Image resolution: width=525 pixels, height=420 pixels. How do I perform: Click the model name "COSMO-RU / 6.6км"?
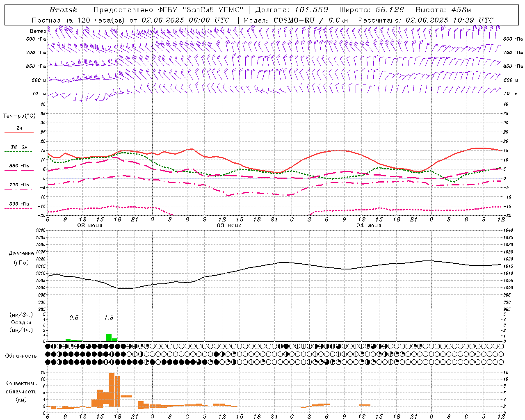pos(311,20)
